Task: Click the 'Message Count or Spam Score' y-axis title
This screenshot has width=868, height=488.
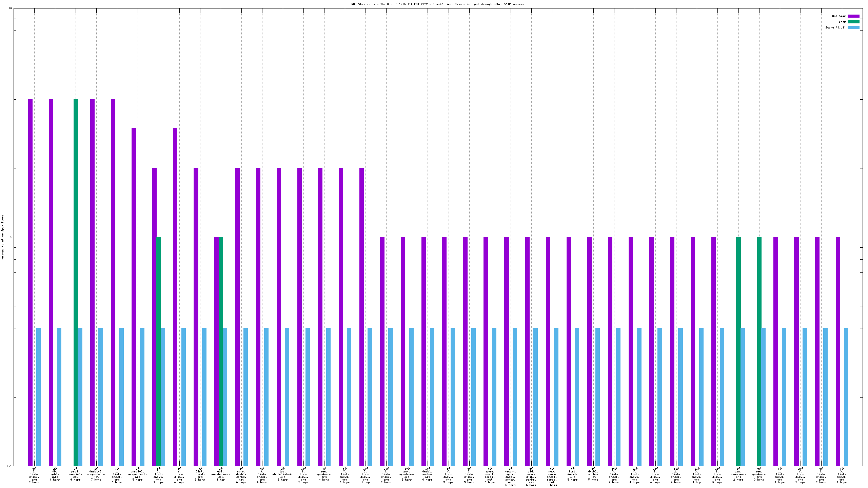Action: point(2,237)
